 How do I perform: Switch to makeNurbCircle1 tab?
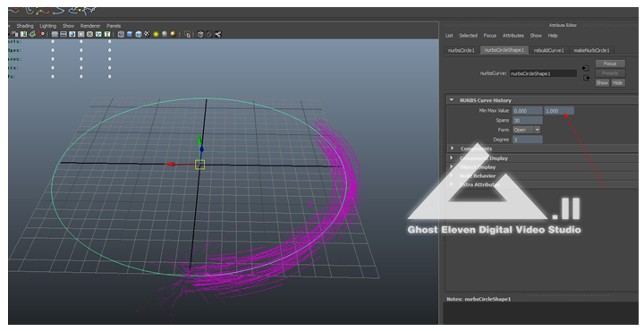click(591, 50)
